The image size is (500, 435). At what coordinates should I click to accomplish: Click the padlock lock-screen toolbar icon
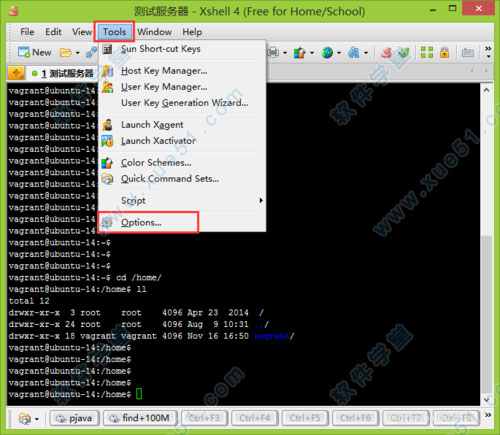[444, 53]
